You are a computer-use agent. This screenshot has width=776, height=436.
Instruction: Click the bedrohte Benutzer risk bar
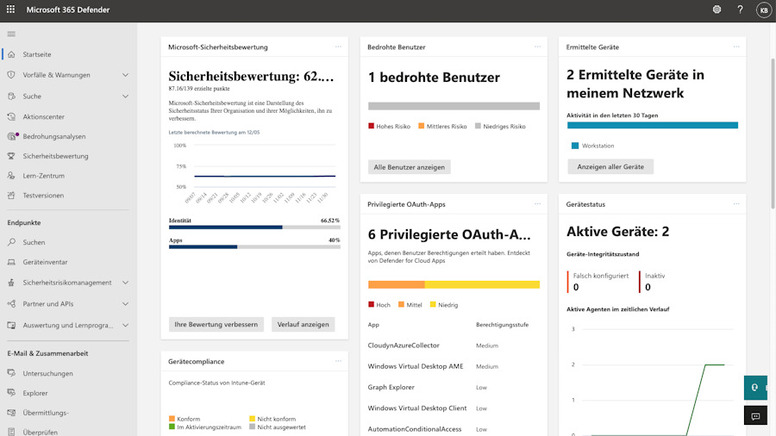coord(454,106)
